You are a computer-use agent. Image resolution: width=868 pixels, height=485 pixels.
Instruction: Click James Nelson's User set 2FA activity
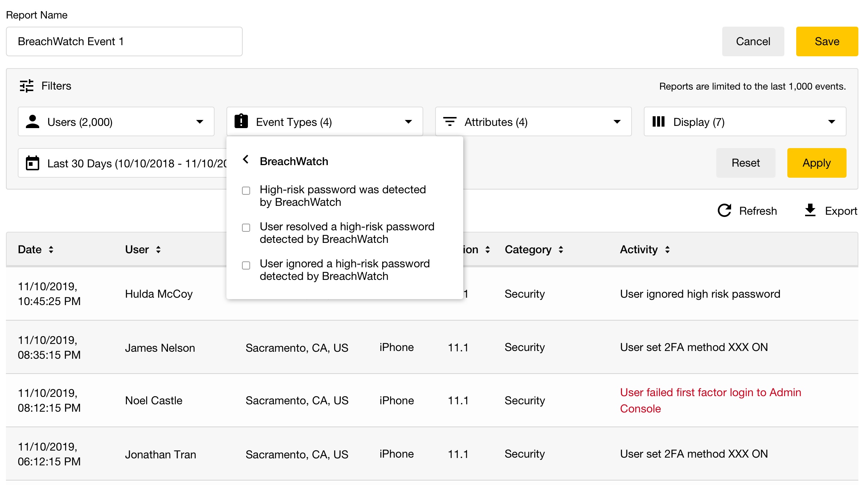point(694,347)
